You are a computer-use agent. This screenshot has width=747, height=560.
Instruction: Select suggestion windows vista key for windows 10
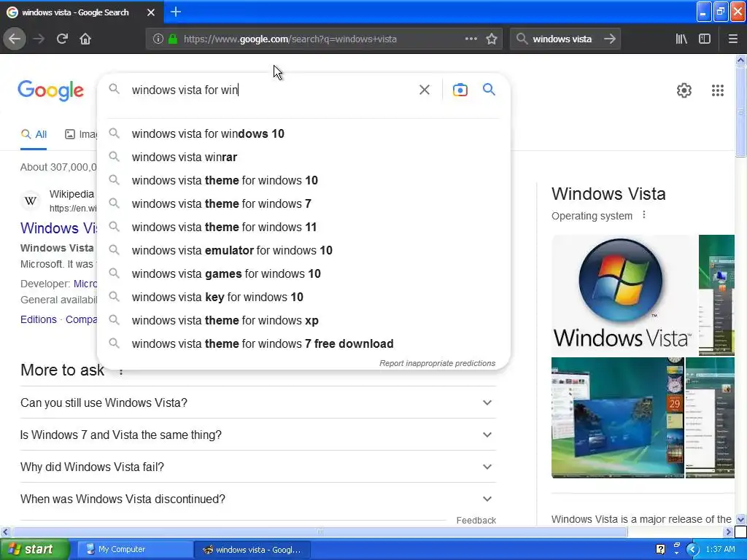point(303,297)
